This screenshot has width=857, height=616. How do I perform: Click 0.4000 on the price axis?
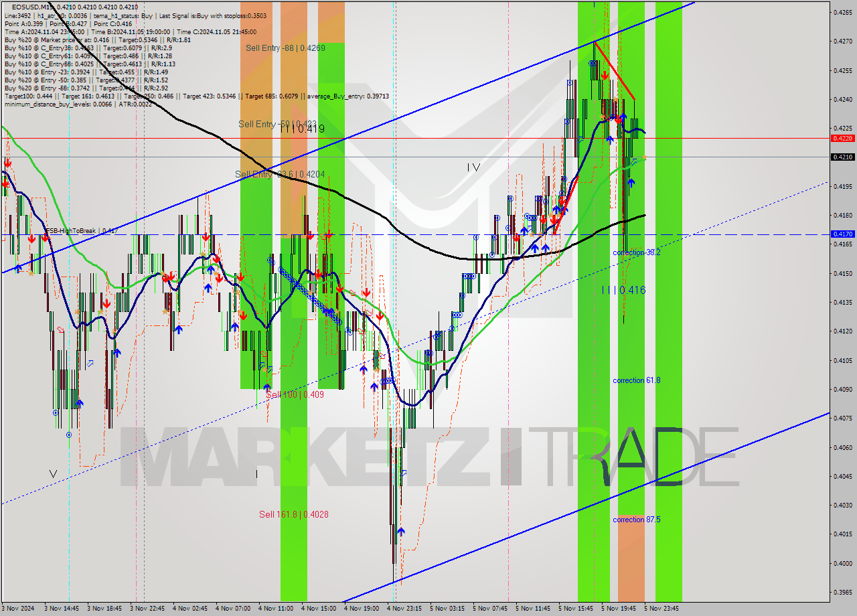(842, 563)
